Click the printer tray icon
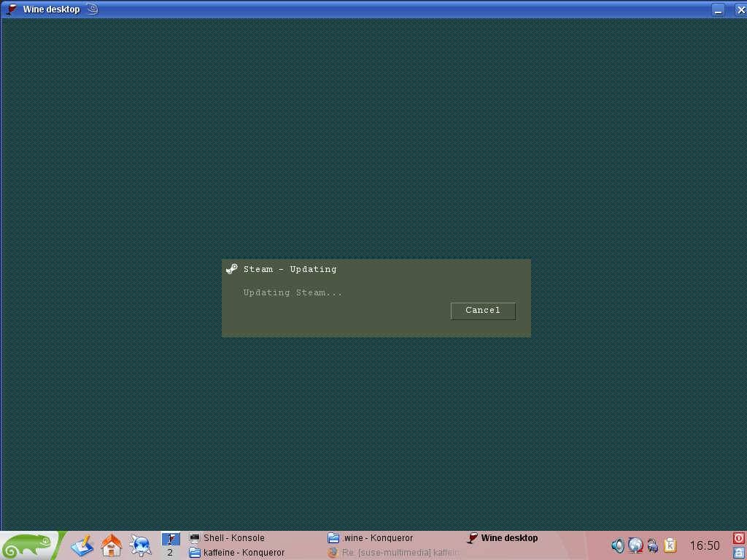This screenshot has width=747, height=560. click(653, 545)
